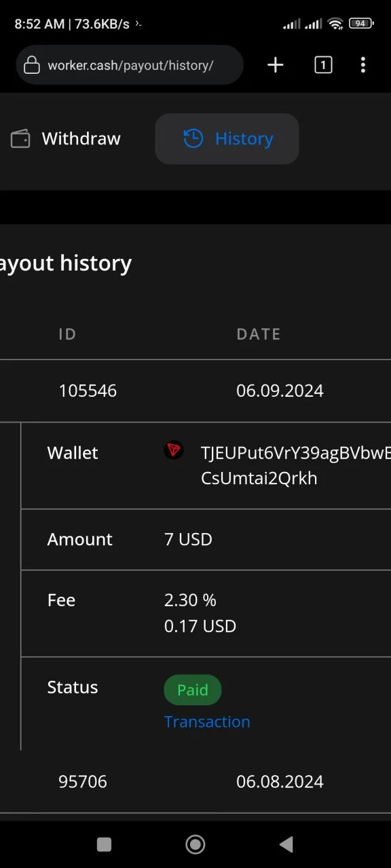Viewport: 391px width, 868px height.
Task: Select the History tab
Action: tap(227, 139)
